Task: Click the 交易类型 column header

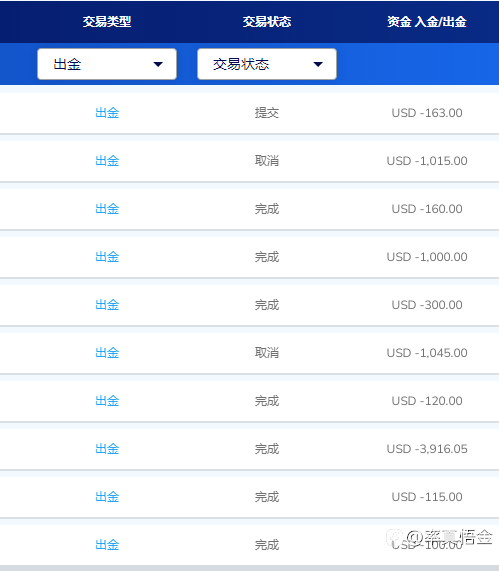Action: pyautogui.click(x=107, y=21)
